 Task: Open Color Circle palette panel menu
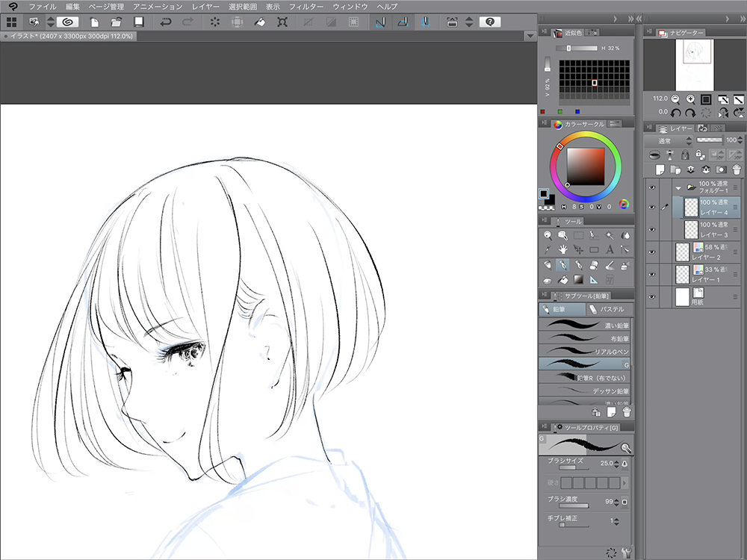544,123
